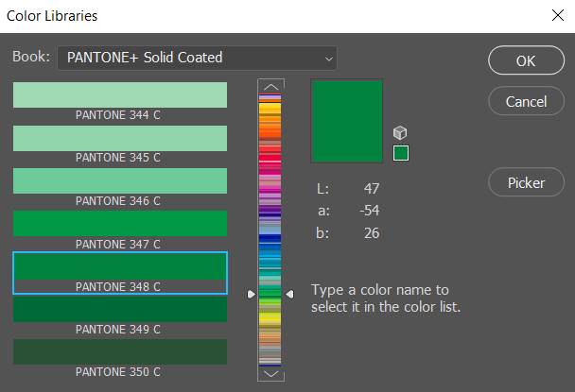The height and width of the screenshot is (392, 575).
Task: Click left slider triangle on color strip
Action: click(x=252, y=294)
